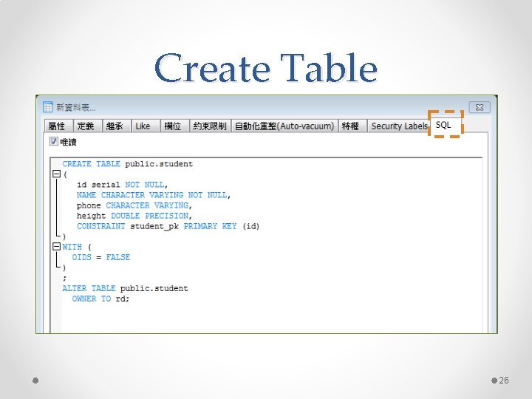Select the 特權 tab
The image size is (532, 399).
pos(352,126)
